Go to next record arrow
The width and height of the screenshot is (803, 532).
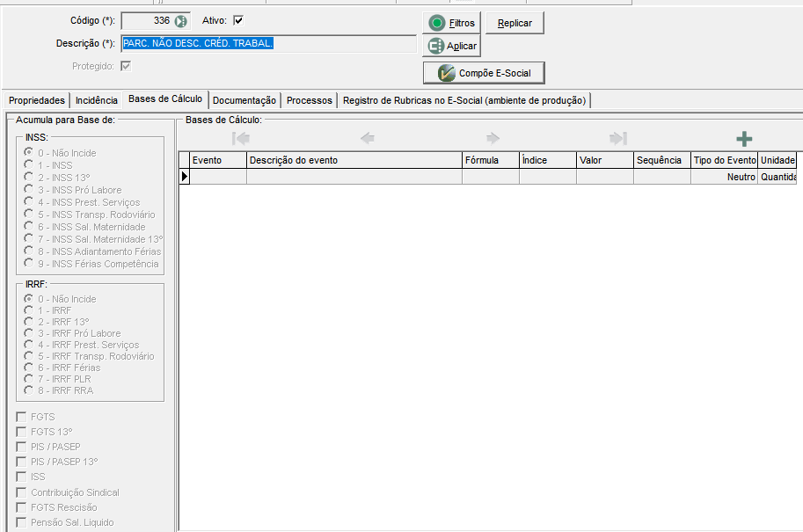point(493,138)
